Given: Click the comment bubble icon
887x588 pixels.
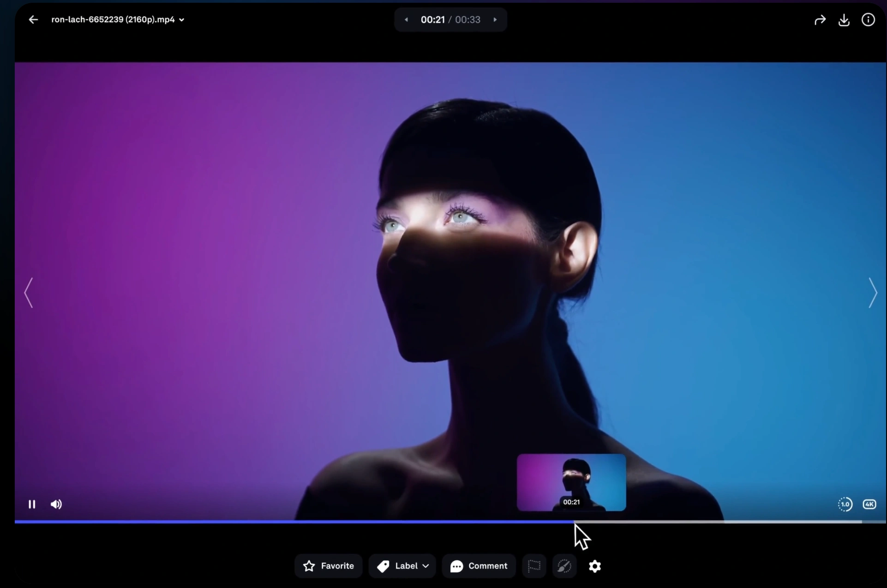Looking at the screenshot, I should point(456,566).
